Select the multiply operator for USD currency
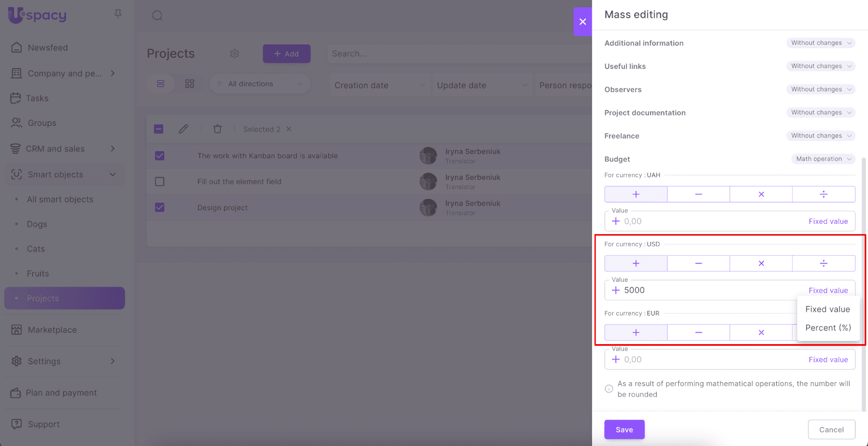The image size is (868, 446). pos(761,263)
